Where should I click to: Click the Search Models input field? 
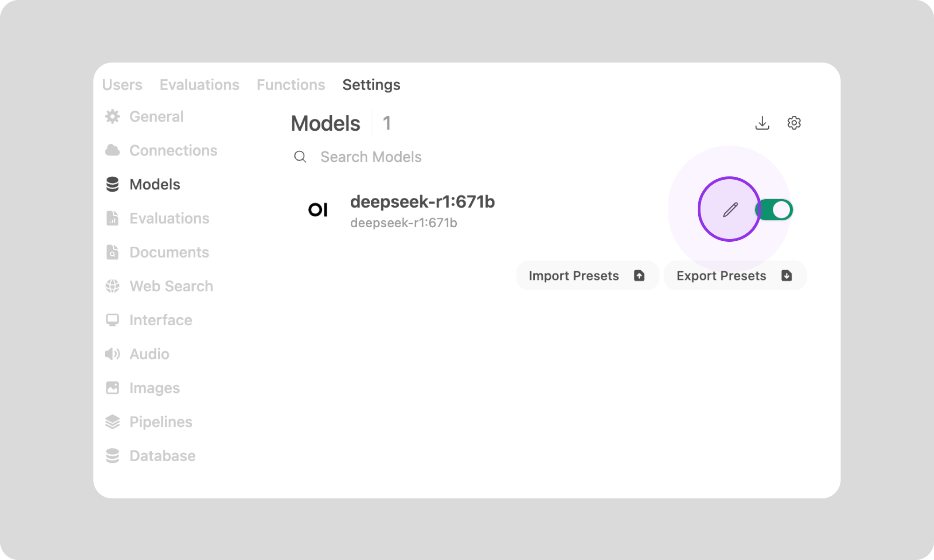pos(370,157)
